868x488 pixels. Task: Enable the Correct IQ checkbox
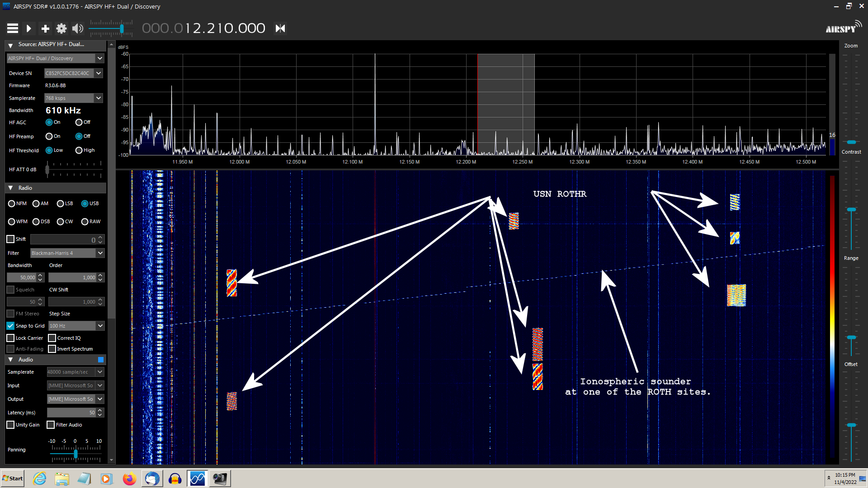point(51,338)
